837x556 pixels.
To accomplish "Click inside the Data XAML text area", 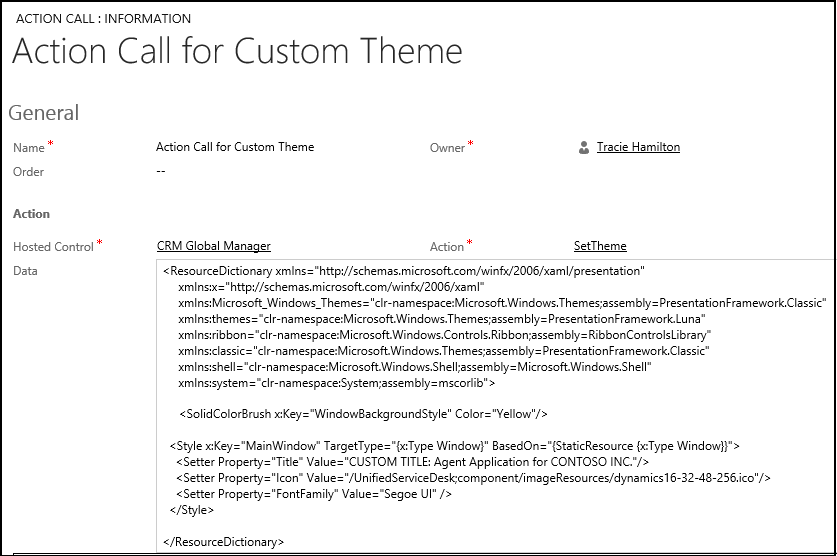I will click(x=496, y=406).
